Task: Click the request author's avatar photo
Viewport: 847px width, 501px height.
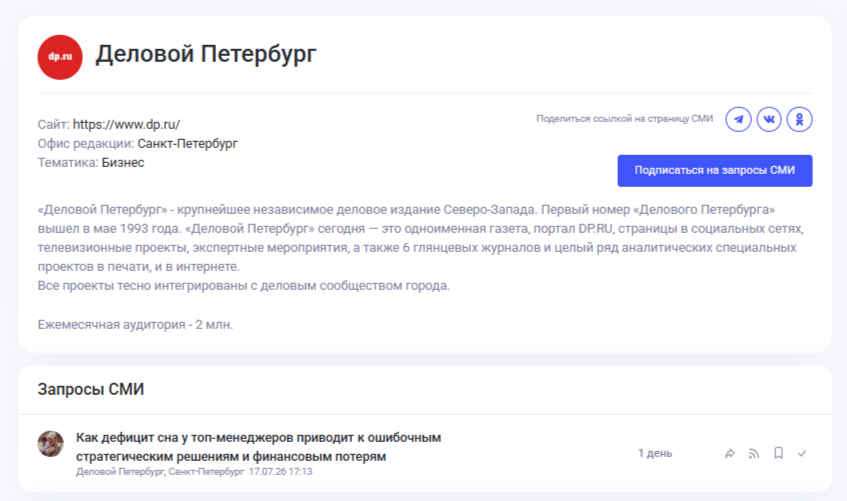Action: [x=51, y=444]
